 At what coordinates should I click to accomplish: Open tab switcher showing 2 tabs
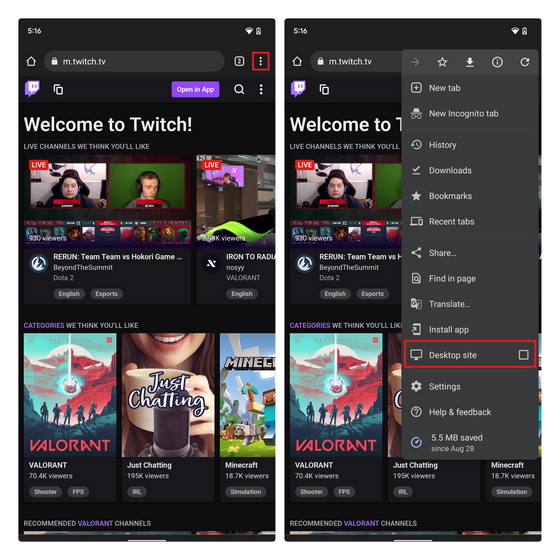(x=239, y=61)
